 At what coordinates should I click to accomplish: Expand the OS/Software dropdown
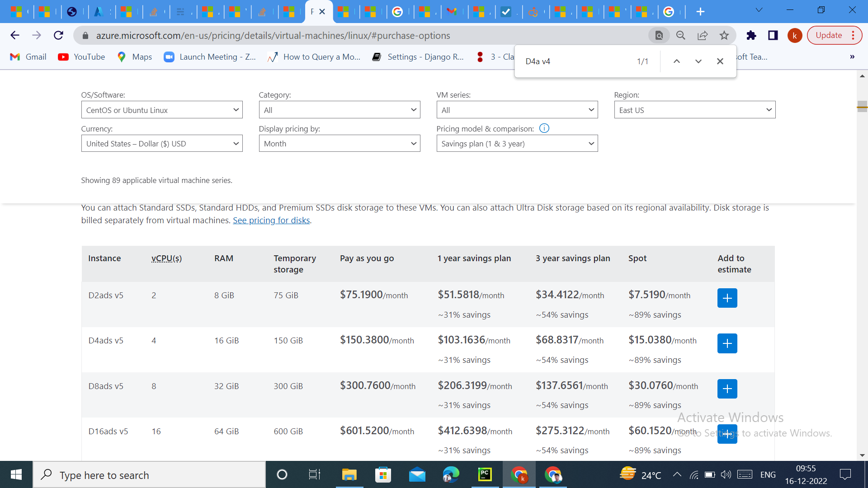click(162, 110)
